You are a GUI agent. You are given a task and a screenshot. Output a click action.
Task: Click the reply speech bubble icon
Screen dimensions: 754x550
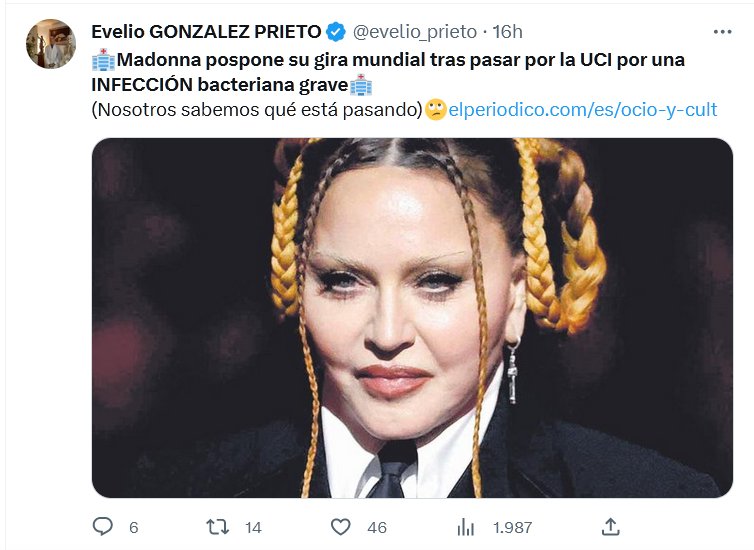coord(103,526)
